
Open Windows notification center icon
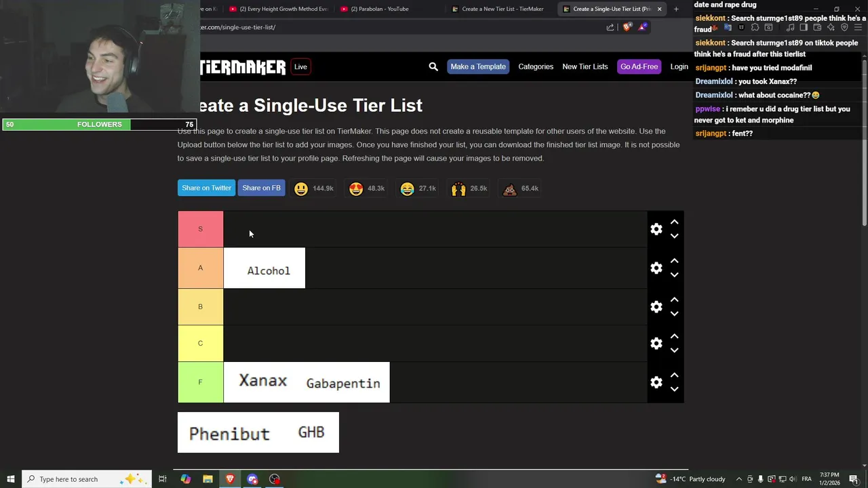click(853, 479)
